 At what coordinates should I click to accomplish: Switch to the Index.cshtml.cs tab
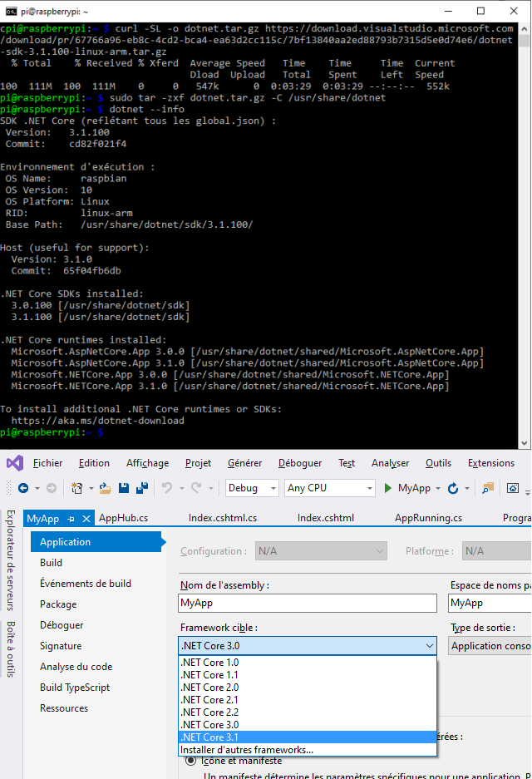[223, 518]
